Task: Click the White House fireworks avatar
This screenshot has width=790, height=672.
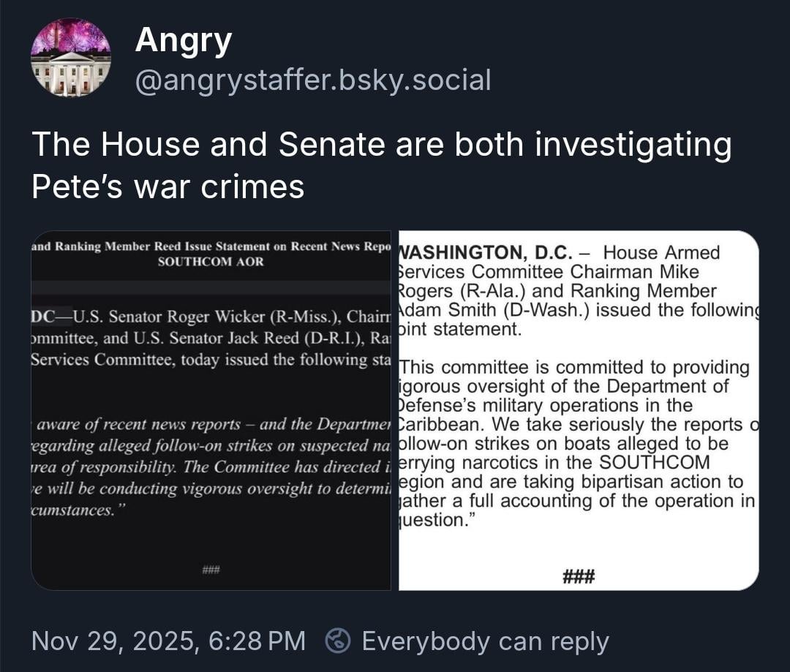Action: coord(71,58)
